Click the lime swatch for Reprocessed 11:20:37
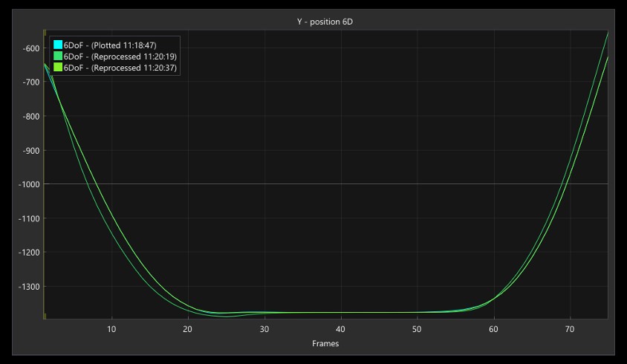This screenshot has height=364, width=627. pyautogui.click(x=58, y=67)
